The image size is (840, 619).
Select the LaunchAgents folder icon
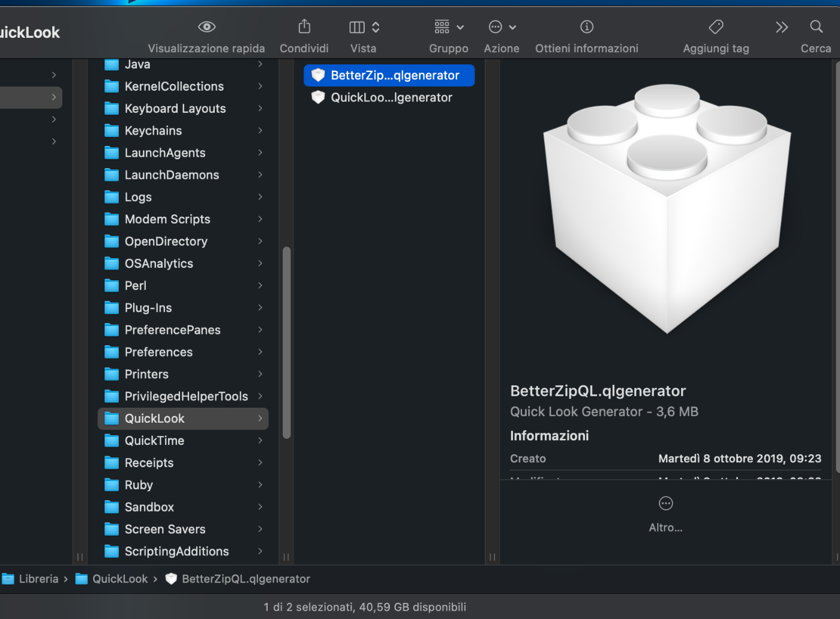(x=112, y=153)
